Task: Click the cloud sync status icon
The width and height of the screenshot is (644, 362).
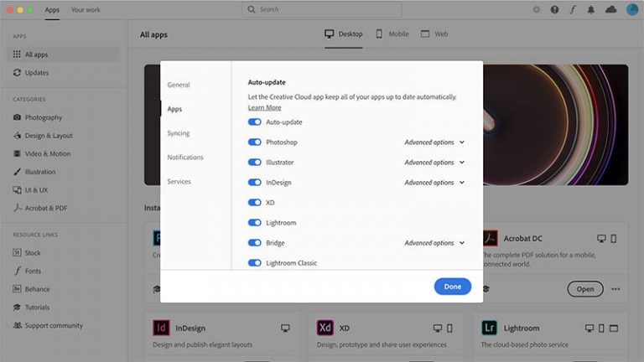Action: click(x=610, y=9)
